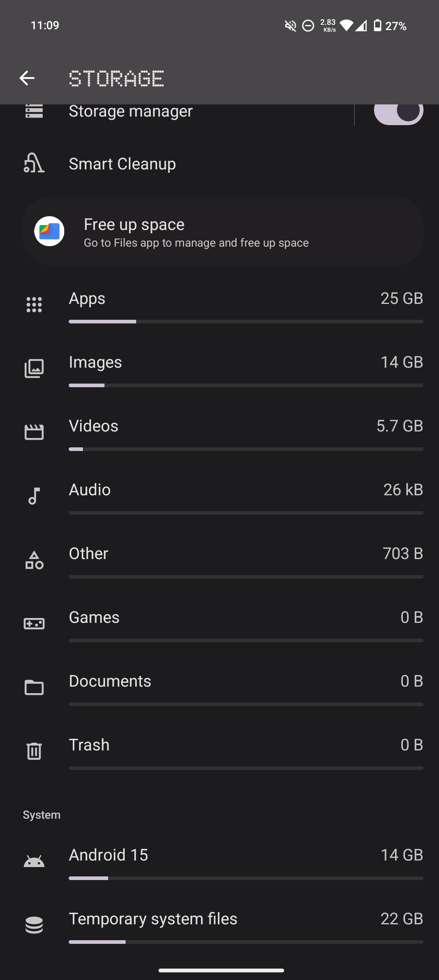Tap the battery indicator in status bar
The width and height of the screenshot is (439, 980).
point(378,26)
